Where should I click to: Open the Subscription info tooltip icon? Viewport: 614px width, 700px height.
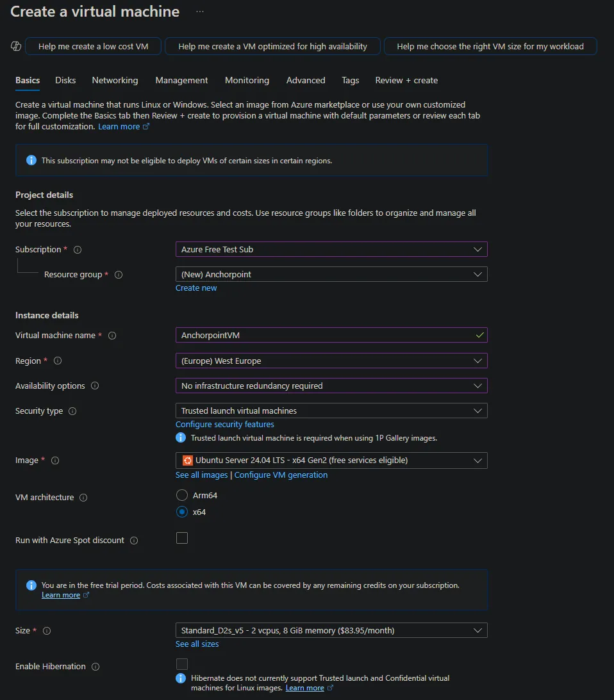click(x=76, y=249)
